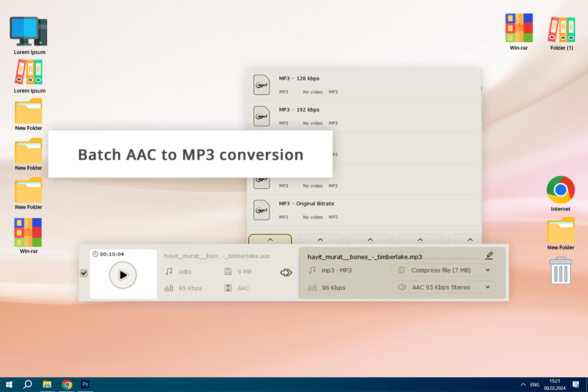Image resolution: width=588 pixels, height=392 pixels.
Task: Click the 9 MB file size value
Action: [x=244, y=271]
